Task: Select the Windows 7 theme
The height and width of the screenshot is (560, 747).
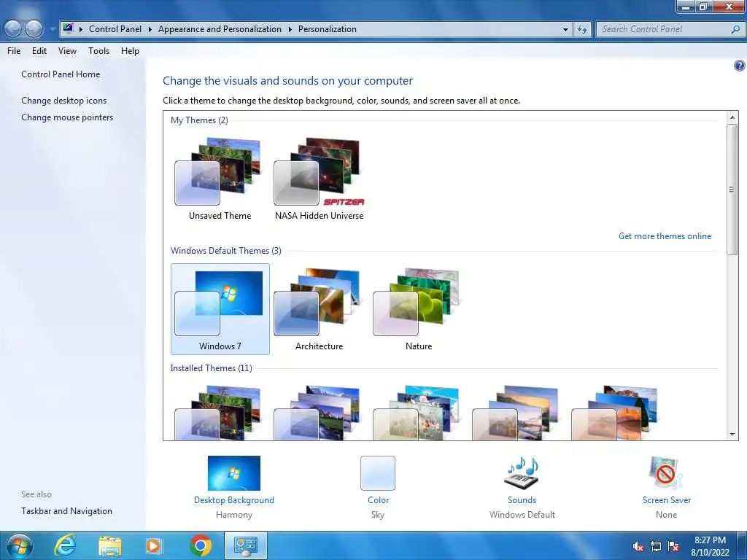Action: tap(220, 309)
